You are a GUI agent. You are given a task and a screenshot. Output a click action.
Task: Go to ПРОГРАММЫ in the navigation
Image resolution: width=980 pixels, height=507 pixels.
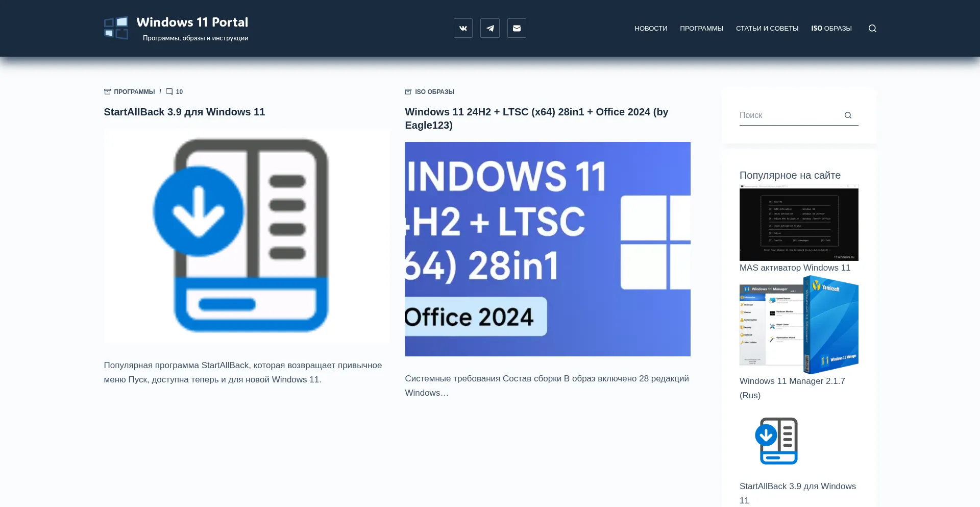[x=701, y=29]
